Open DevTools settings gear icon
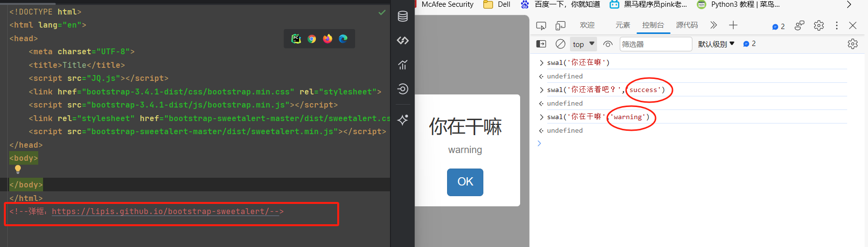 [x=819, y=25]
